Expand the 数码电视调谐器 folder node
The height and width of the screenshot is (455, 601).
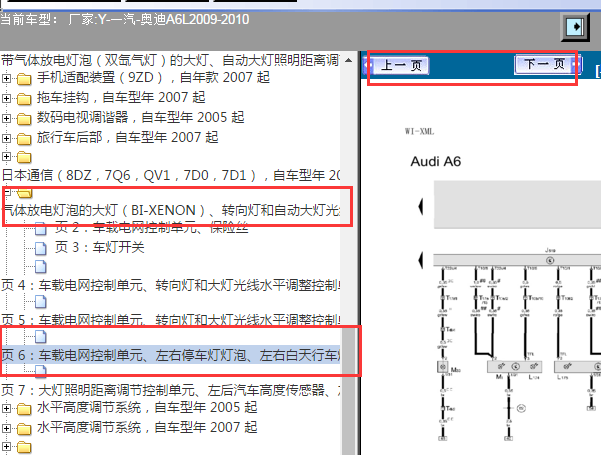click(6, 118)
